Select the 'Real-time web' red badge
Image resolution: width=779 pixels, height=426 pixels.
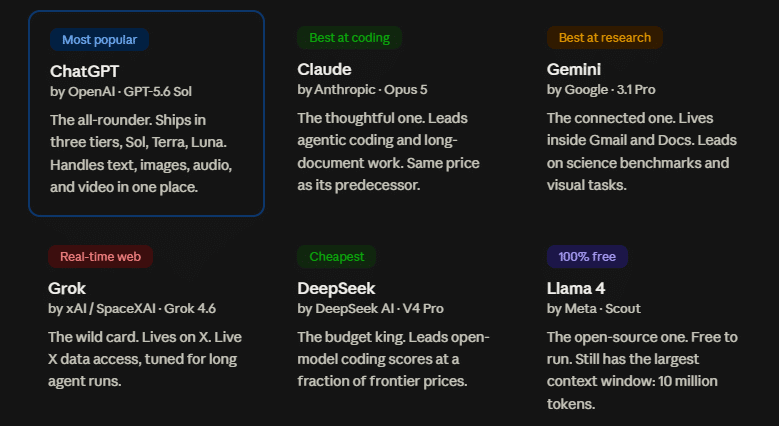(100, 256)
